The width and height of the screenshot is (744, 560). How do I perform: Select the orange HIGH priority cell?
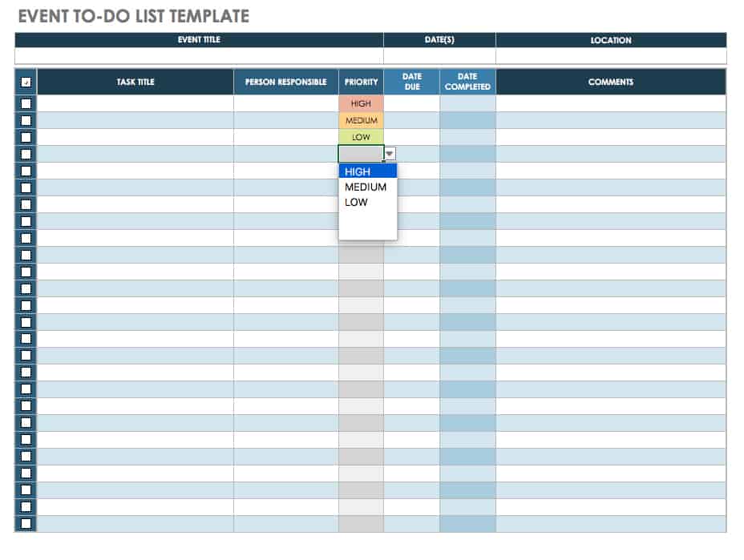pyautogui.click(x=361, y=103)
